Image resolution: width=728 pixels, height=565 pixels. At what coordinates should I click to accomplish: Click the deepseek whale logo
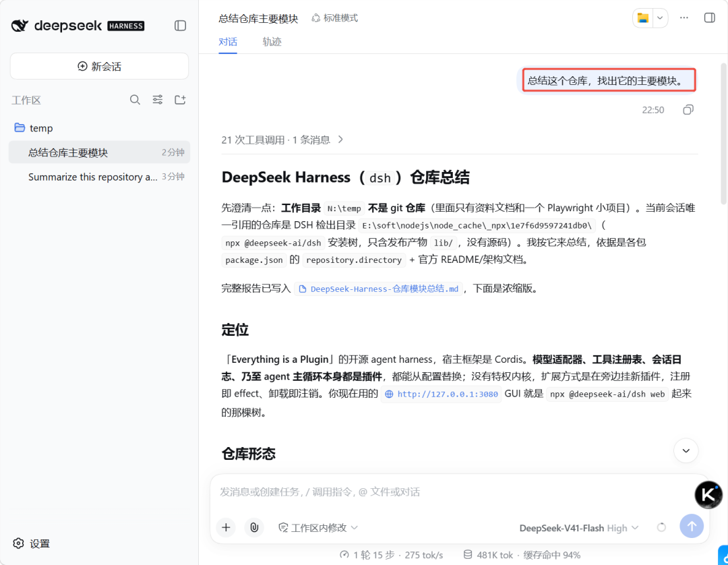(20, 26)
